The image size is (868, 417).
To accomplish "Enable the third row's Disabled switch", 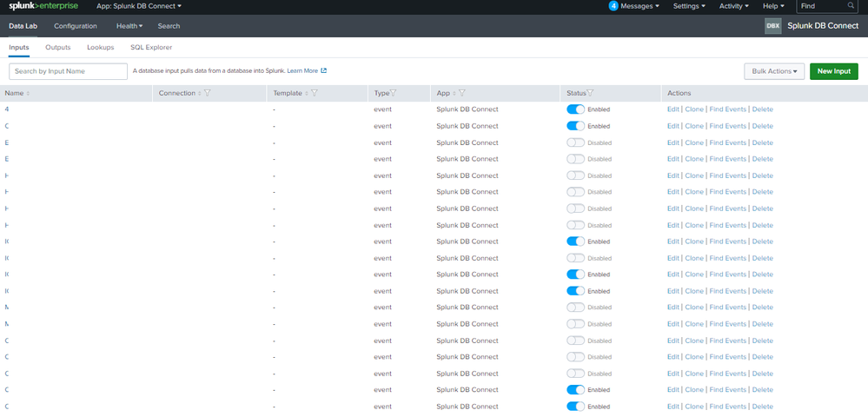I will [x=576, y=142].
